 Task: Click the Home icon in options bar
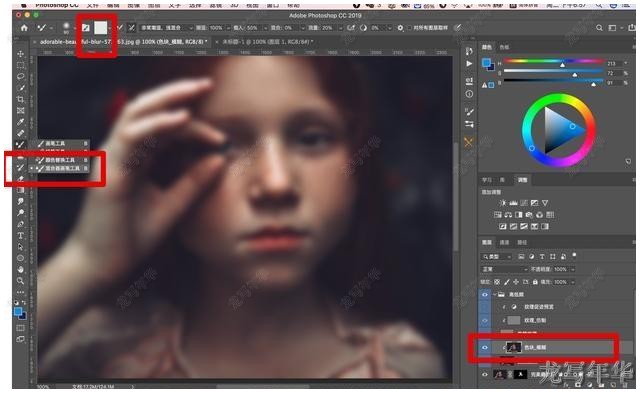(24, 28)
